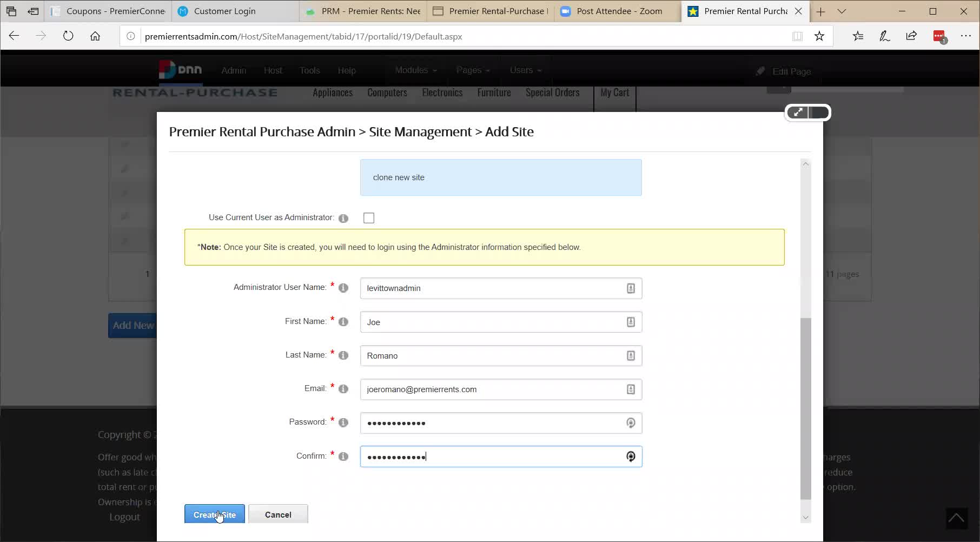Open the Tools menu in DNN bar

pyautogui.click(x=309, y=70)
